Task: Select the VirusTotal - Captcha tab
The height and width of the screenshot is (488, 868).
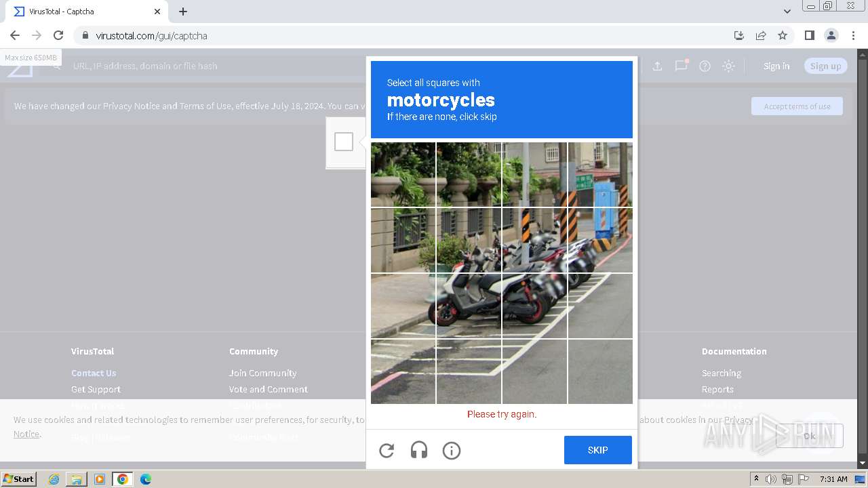Action: [x=87, y=12]
